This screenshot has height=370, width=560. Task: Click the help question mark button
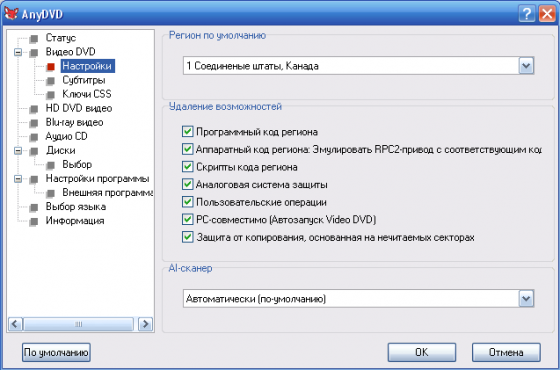526,14
